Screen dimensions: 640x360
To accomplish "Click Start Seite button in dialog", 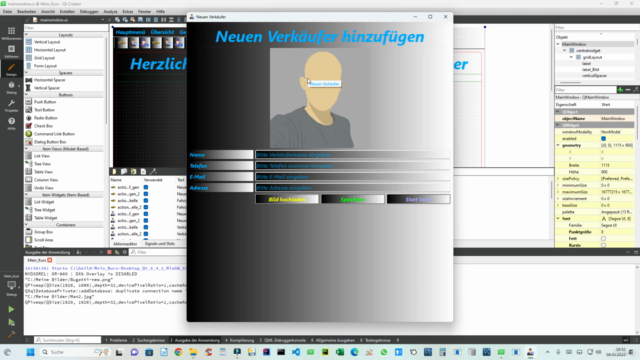I will [x=418, y=199].
